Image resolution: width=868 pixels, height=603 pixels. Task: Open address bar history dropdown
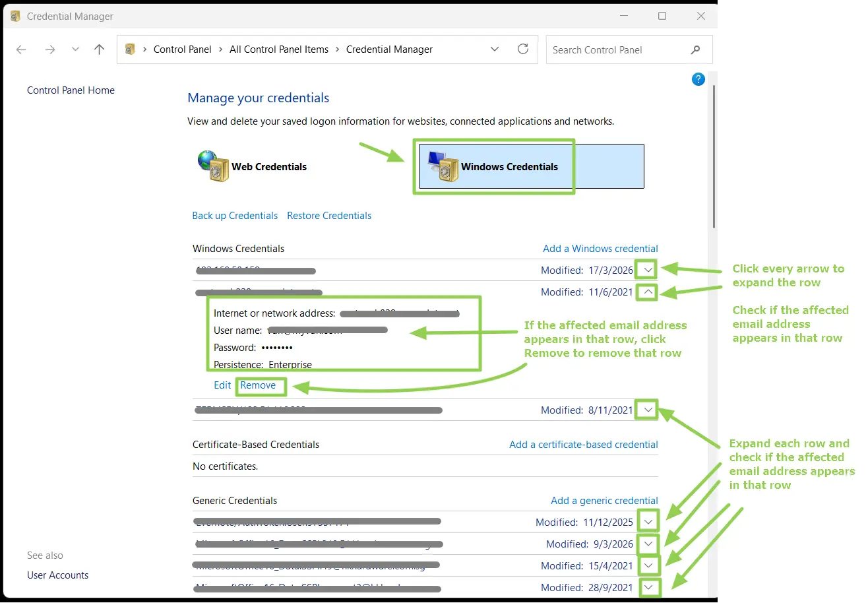(495, 49)
